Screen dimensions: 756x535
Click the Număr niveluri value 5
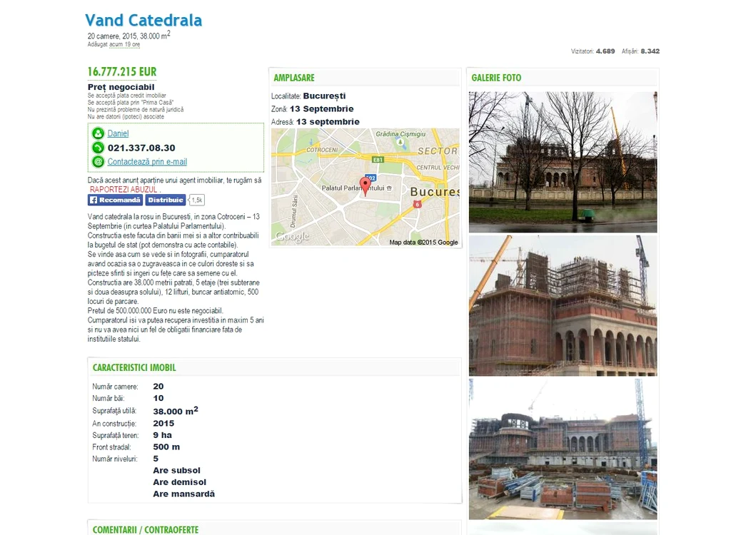[x=156, y=459]
